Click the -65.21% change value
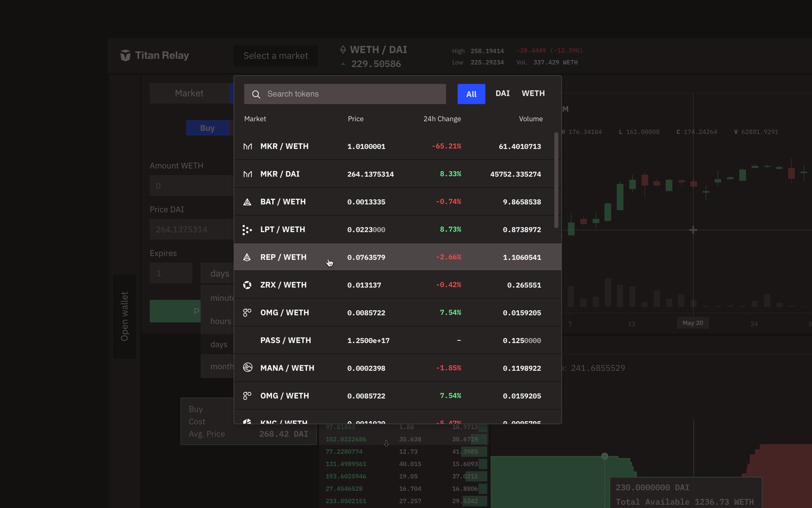 (x=447, y=146)
